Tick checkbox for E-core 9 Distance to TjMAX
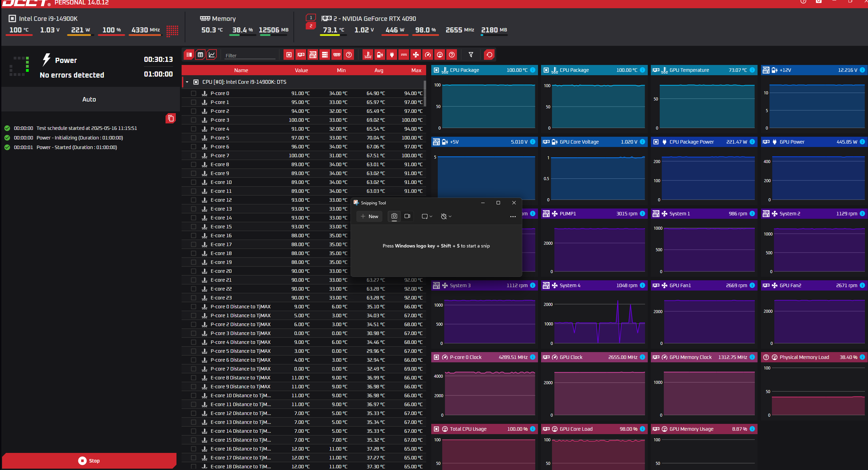The height and width of the screenshot is (470, 868). [x=194, y=387]
